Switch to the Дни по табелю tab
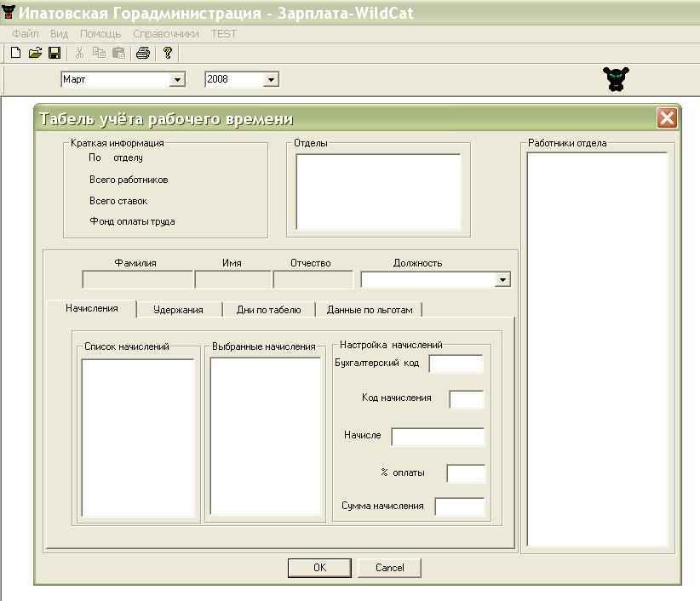The height and width of the screenshot is (601, 700). 268,310
